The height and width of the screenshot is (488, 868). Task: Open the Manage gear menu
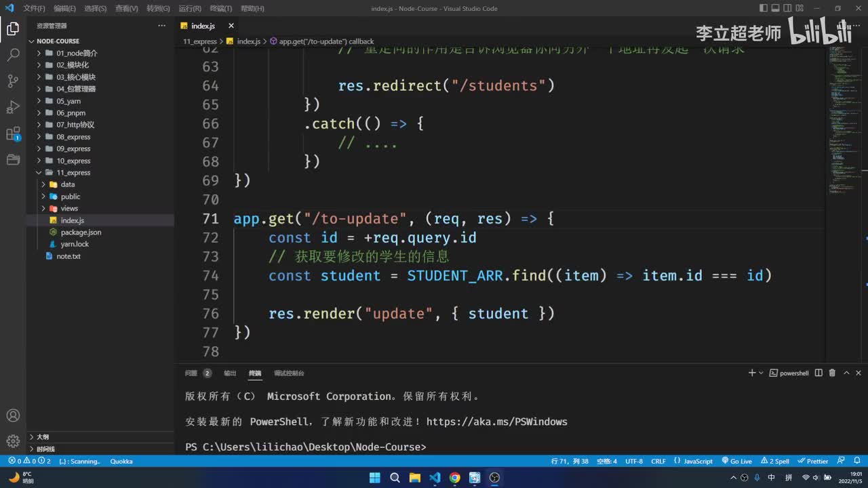pyautogui.click(x=13, y=441)
